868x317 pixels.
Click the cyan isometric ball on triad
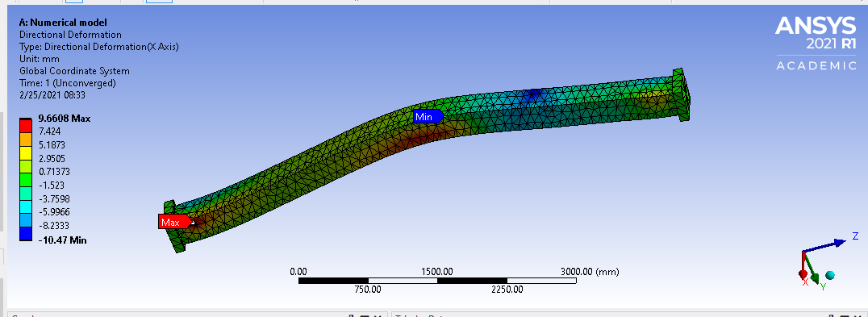pyautogui.click(x=830, y=275)
